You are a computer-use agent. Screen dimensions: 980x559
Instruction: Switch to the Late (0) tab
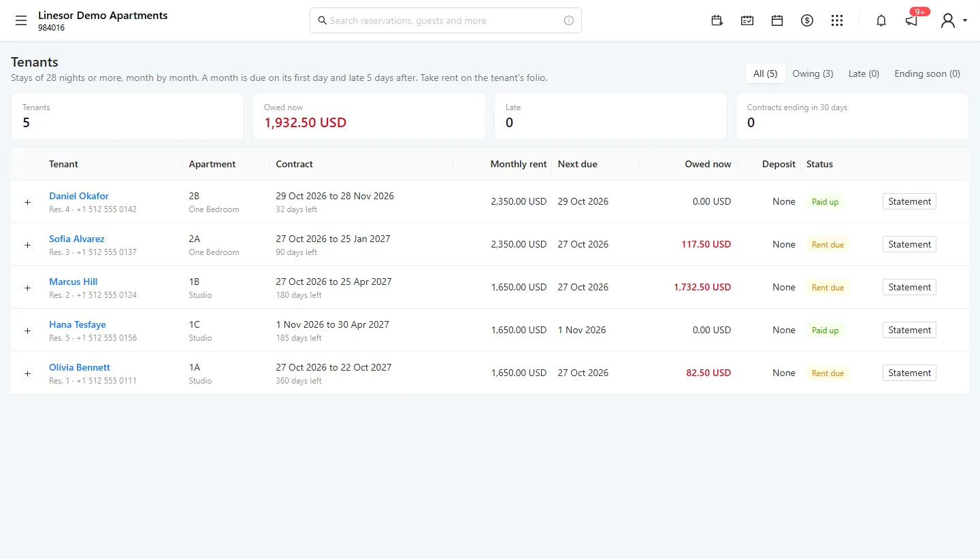[864, 73]
